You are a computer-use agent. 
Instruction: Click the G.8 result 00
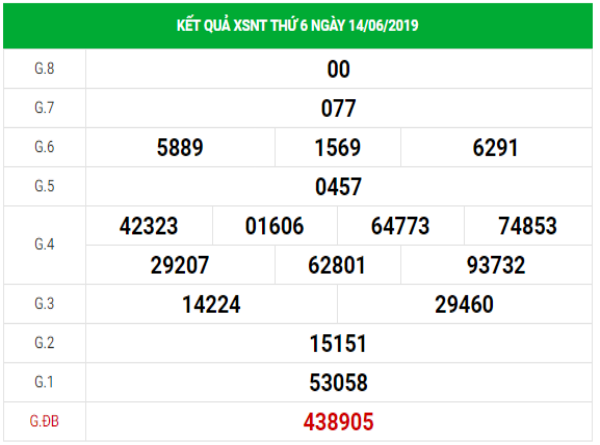(338, 69)
